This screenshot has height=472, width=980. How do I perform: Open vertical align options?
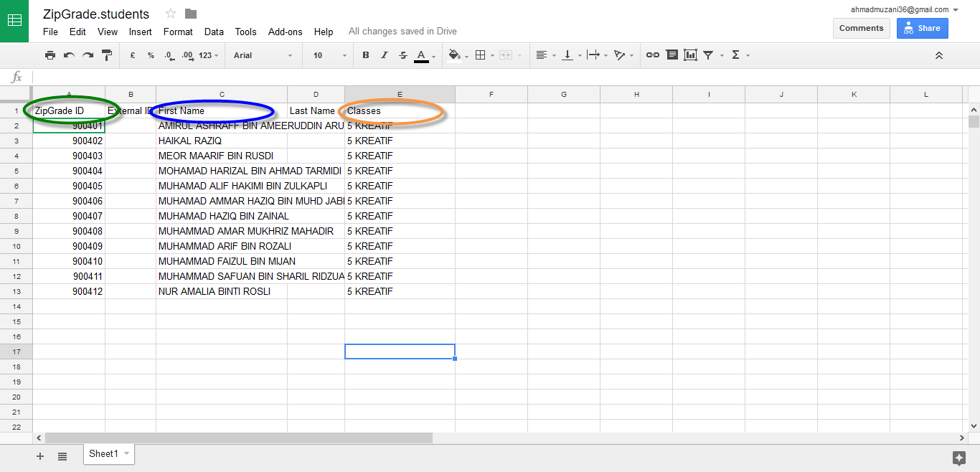pyautogui.click(x=571, y=55)
